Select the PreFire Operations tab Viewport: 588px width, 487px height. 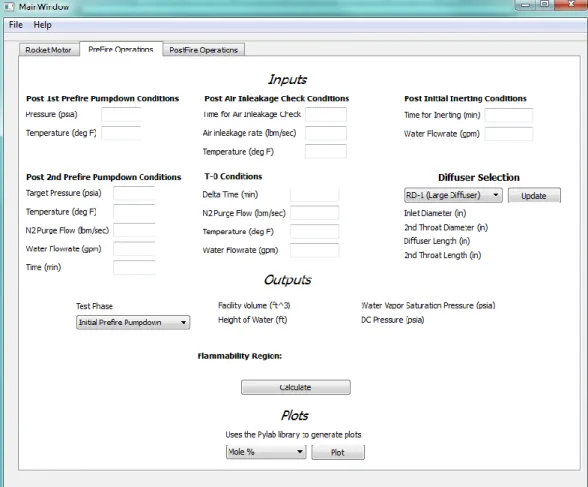(x=121, y=49)
